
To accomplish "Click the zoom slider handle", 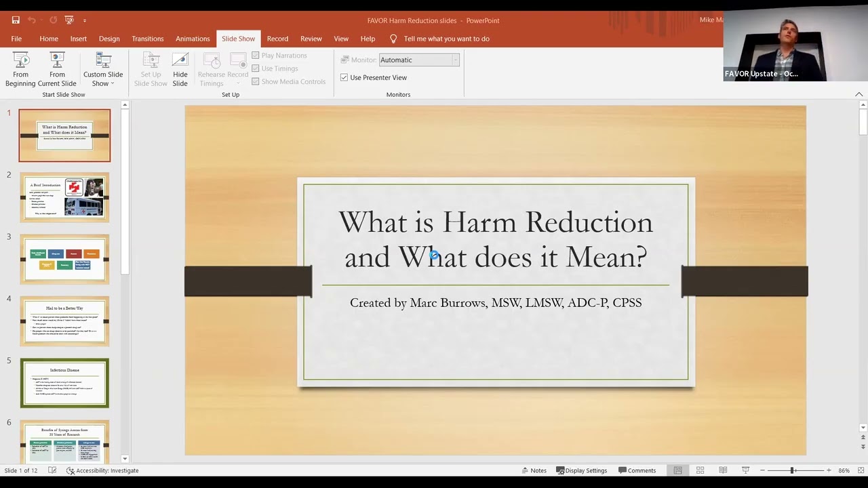I will coord(792,470).
